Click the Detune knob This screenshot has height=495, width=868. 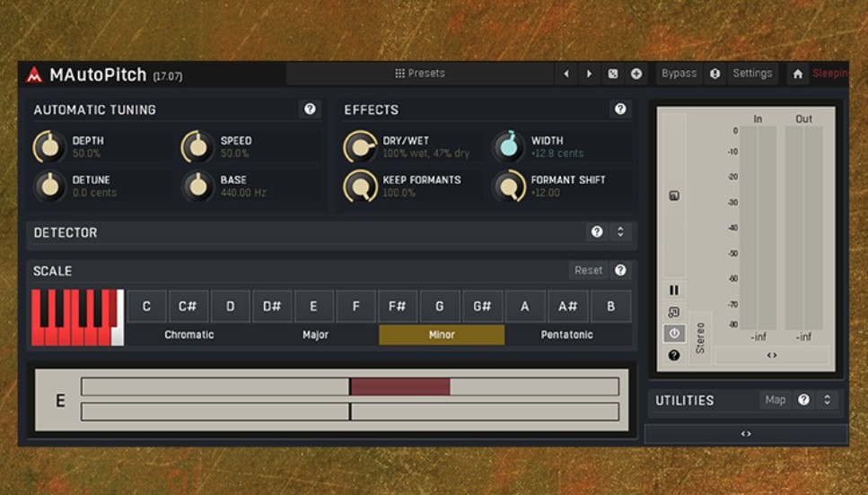(50, 187)
